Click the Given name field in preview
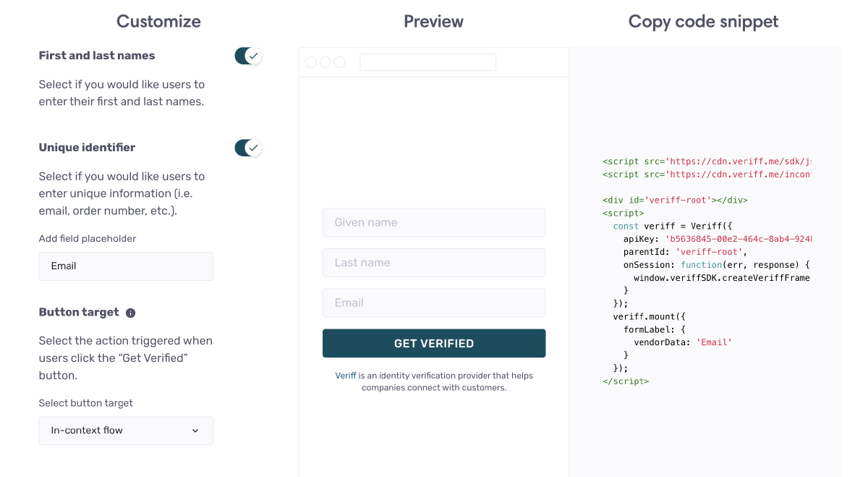 point(434,222)
